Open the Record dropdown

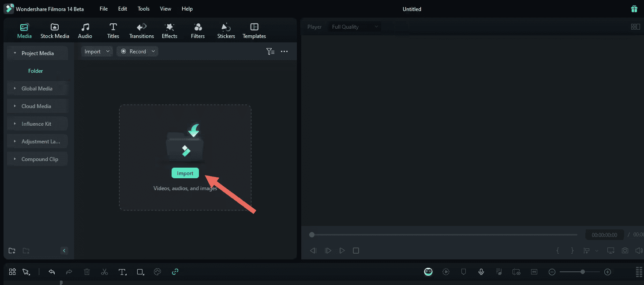click(137, 52)
